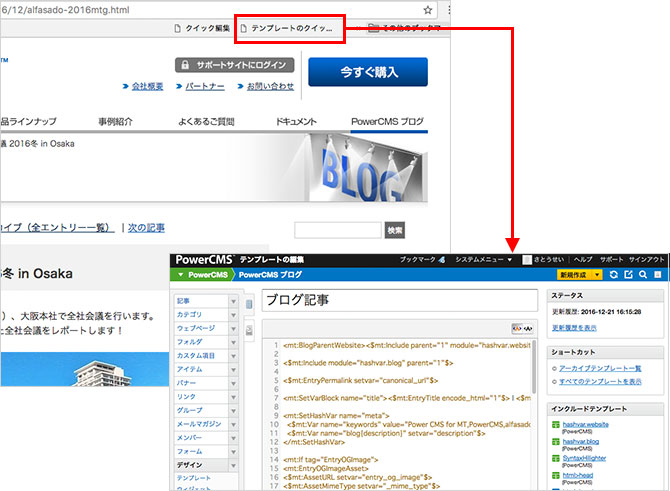Click the 今すぐ購入 button
This screenshot has width=670, height=491.
coord(368,72)
